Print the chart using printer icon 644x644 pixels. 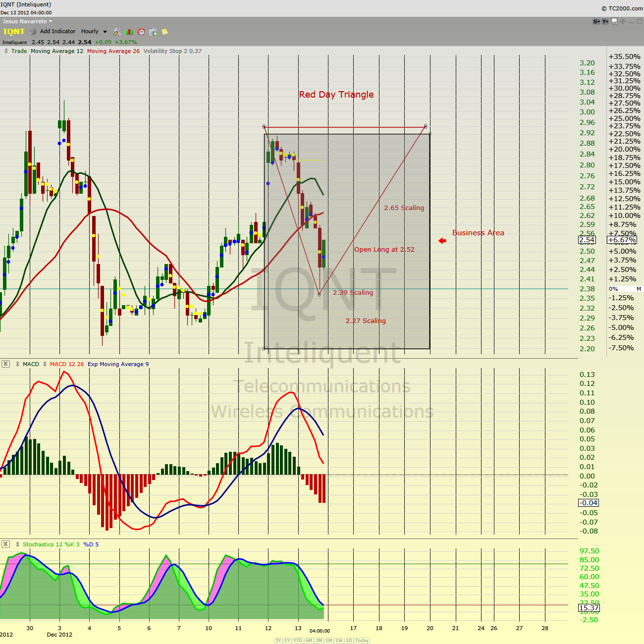[x=33, y=32]
